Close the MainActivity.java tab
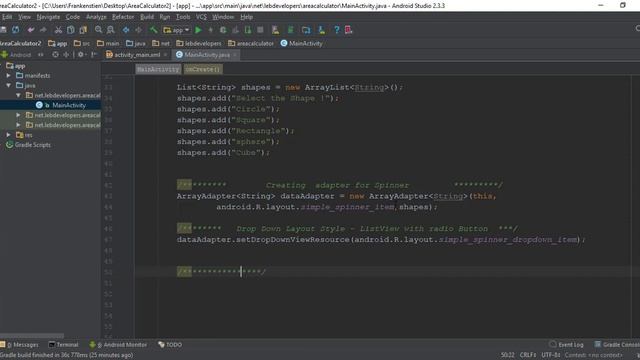The height and width of the screenshot is (360, 640). [x=235, y=55]
